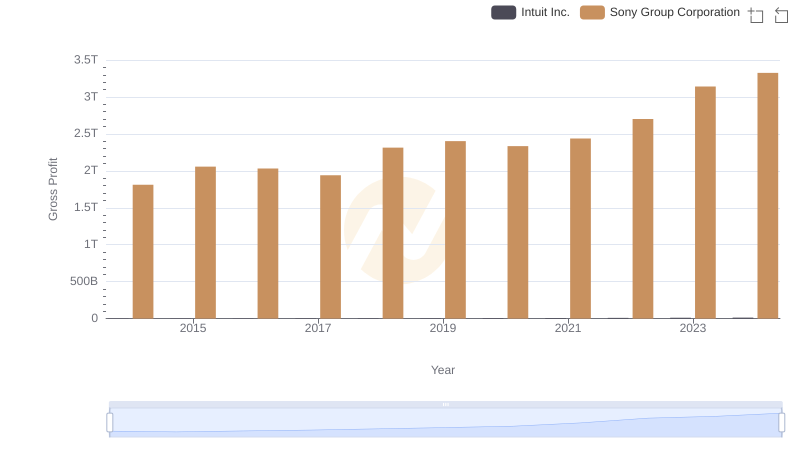
Task: Toggle Sony Group Corporation series in legend
Action: [x=660, y=12]
